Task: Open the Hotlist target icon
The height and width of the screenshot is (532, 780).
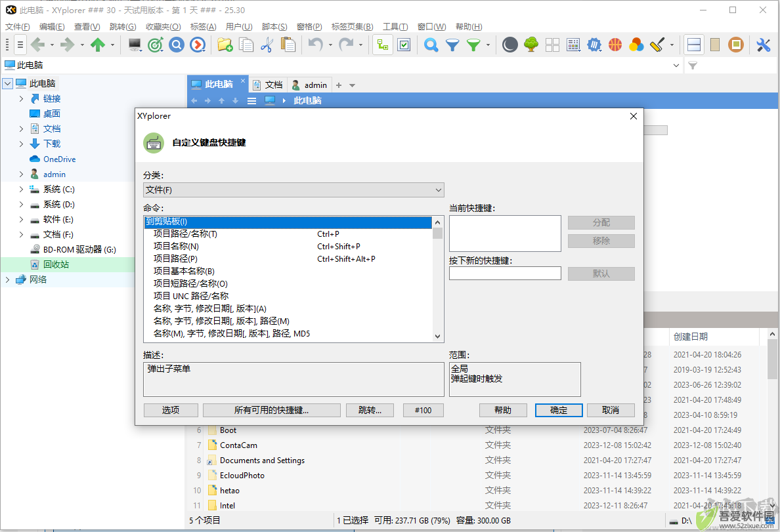Action: click(x=156, y=45)
